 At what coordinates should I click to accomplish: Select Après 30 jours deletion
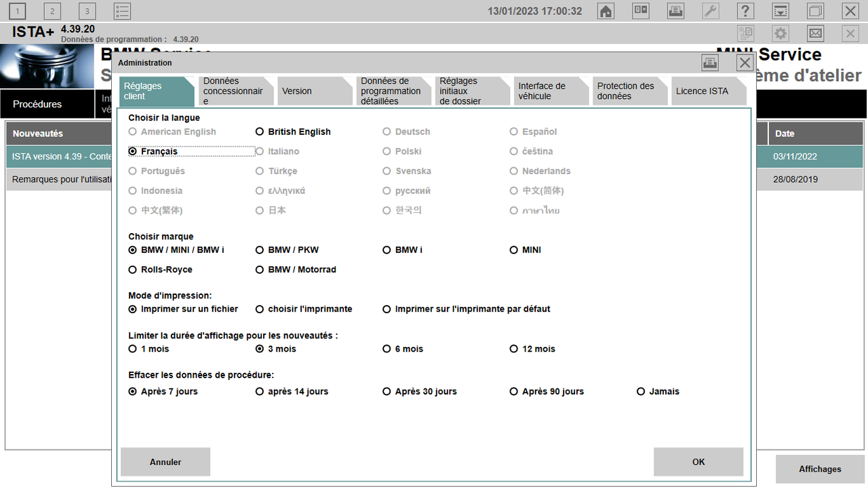click(420, 391)
